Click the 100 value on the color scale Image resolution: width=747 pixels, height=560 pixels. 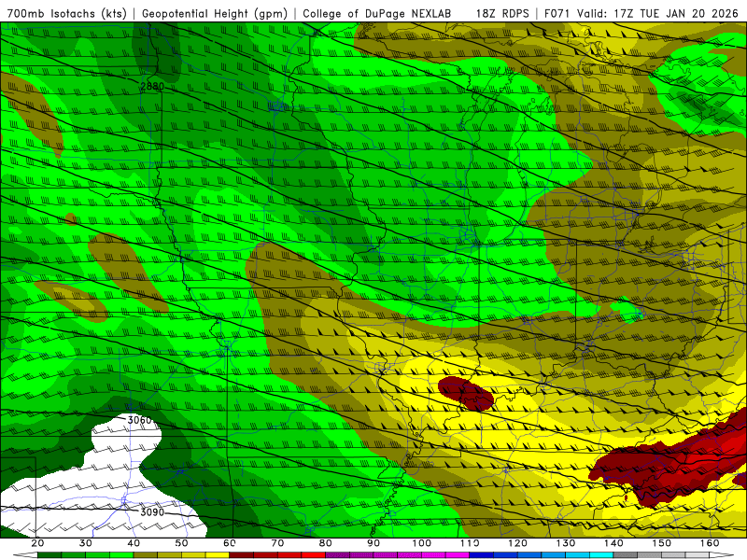point(422,543)
